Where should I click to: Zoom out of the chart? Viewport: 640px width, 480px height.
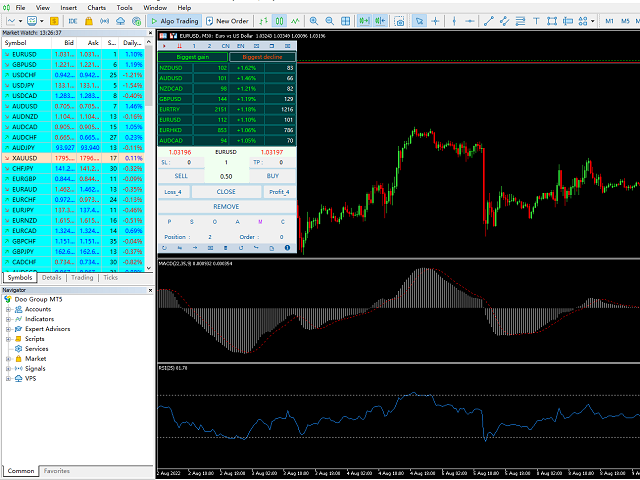[x=330, y=21]
